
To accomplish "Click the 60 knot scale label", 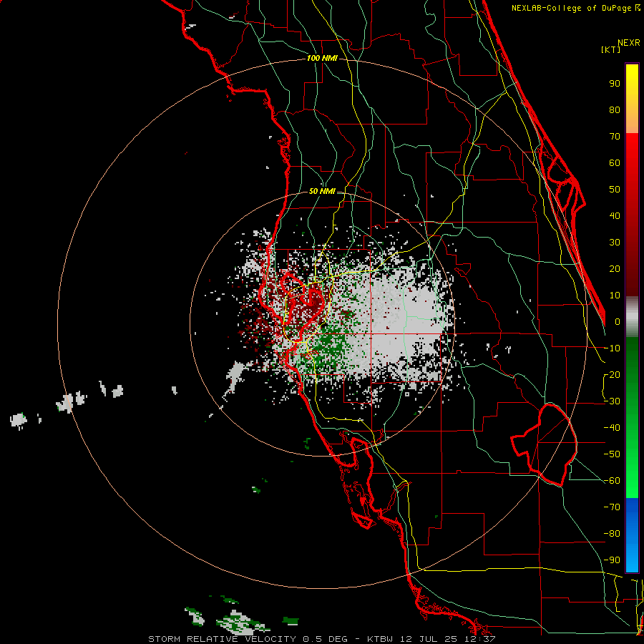I will [615, 163].
